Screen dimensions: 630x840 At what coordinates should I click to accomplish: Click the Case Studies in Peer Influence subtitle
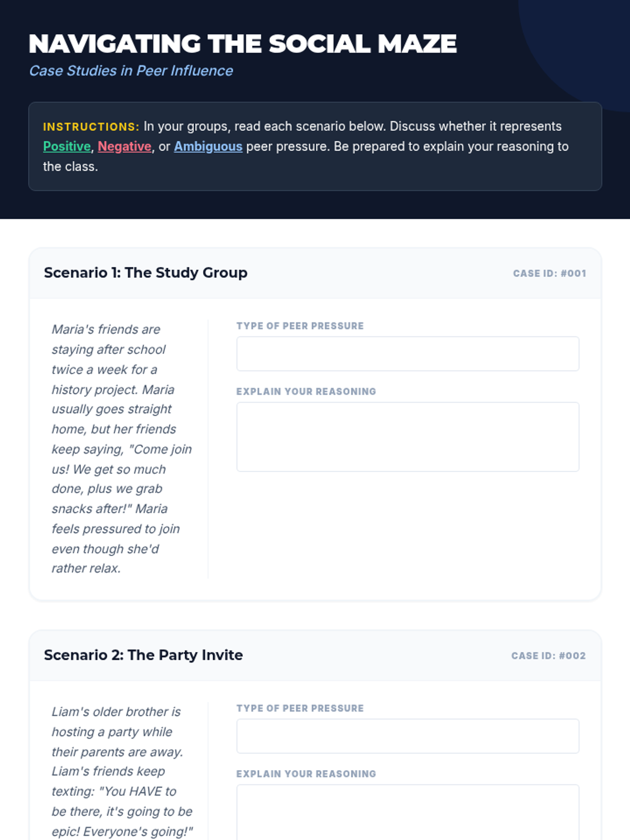(131, 71)
